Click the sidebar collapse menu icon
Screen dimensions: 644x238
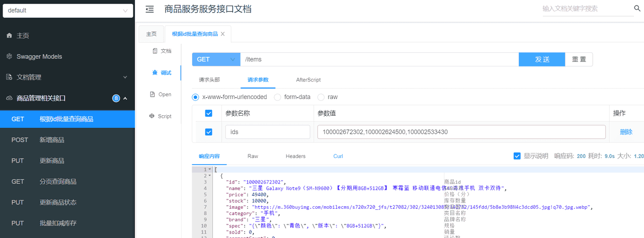[149, 9]
